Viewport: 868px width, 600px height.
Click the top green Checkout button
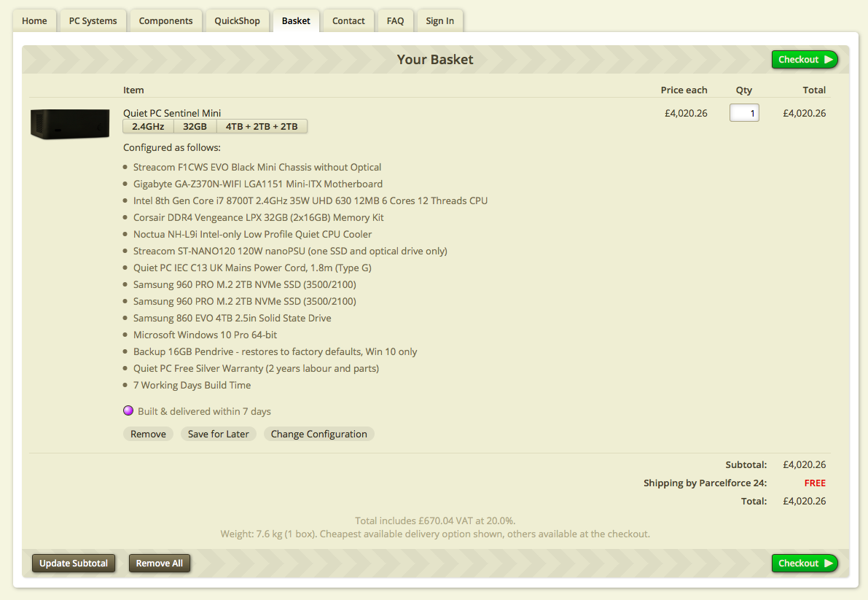pos(805,59)
